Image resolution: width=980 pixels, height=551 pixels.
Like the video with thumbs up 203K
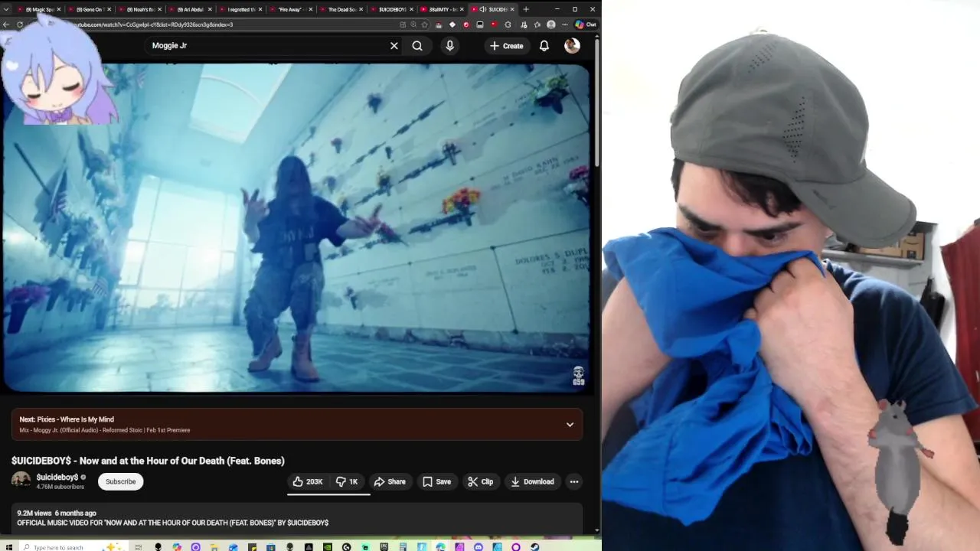click(x=307, y=481)
